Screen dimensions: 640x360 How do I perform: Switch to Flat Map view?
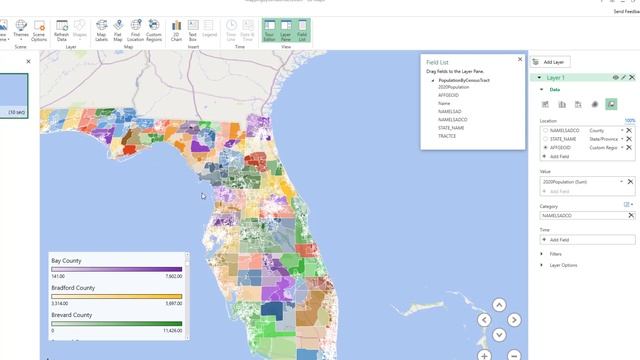tap(118, 30)
